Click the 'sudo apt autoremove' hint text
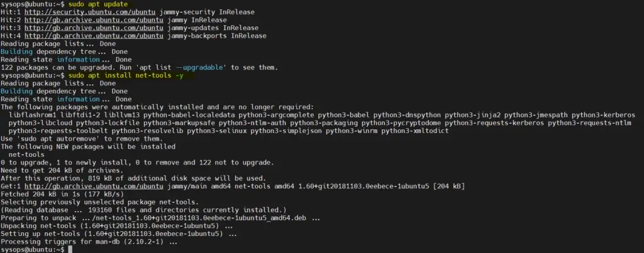The width and height of the screenshot is (644, 253). [x=53, y=139]
